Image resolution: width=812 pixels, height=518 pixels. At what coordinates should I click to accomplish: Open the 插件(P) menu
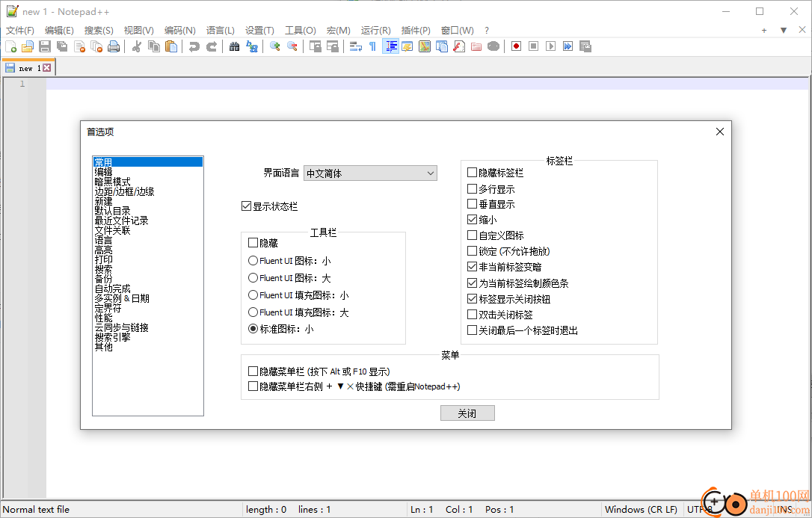[416, 31]
